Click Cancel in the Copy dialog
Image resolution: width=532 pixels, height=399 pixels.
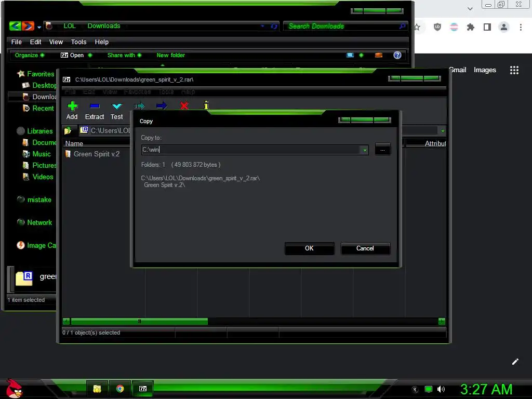(x=365, y=248)
